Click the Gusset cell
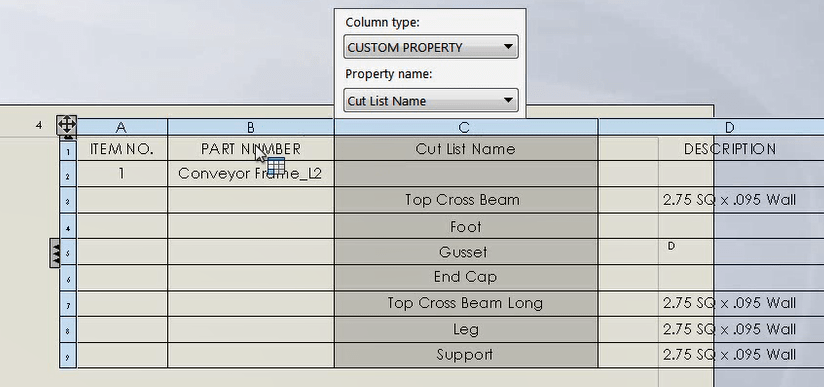 (x=466, y=252)
